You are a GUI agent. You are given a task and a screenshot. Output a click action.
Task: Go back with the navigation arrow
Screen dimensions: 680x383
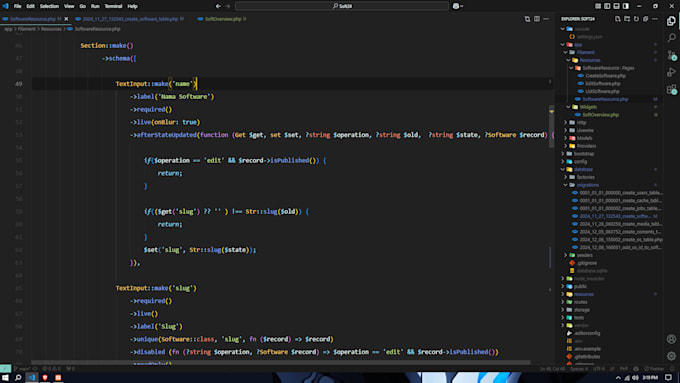click(218, 6)
